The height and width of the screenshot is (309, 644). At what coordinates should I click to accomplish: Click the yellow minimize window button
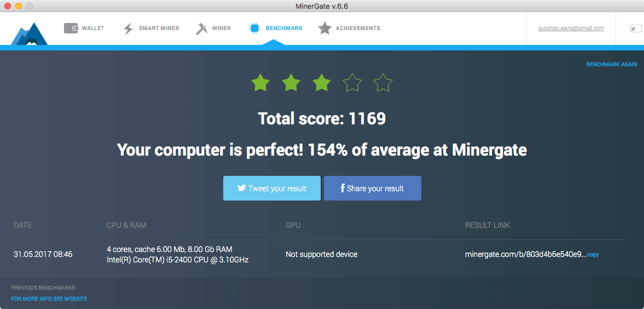tap(19, 6)
